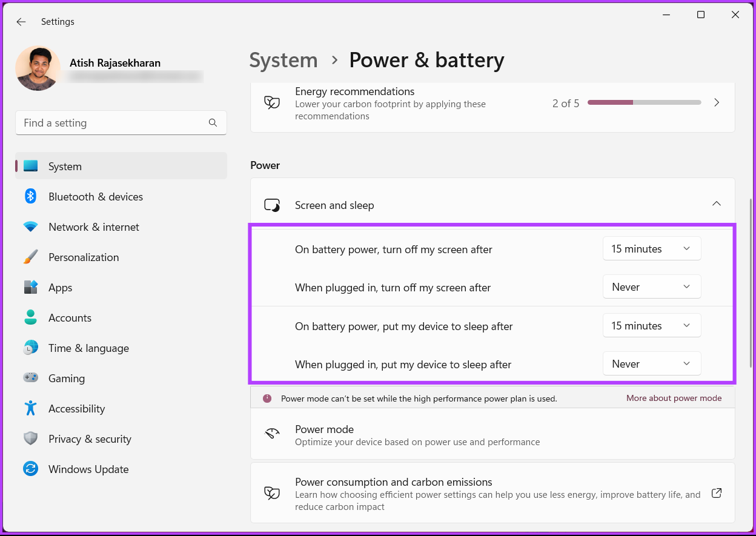The width and height of the screenshot is (756, 536).
Task: Open Accounts settings
Action: tap(121, 318)
